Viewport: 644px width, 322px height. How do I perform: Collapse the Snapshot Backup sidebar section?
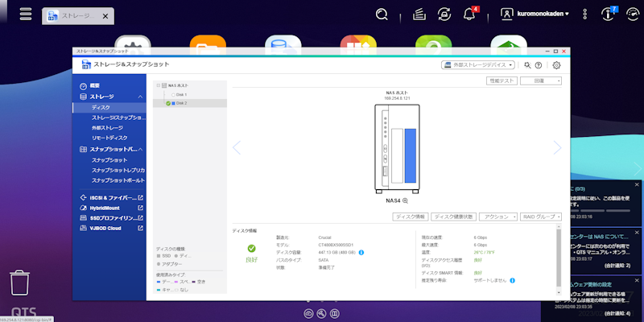pos(140,150)
